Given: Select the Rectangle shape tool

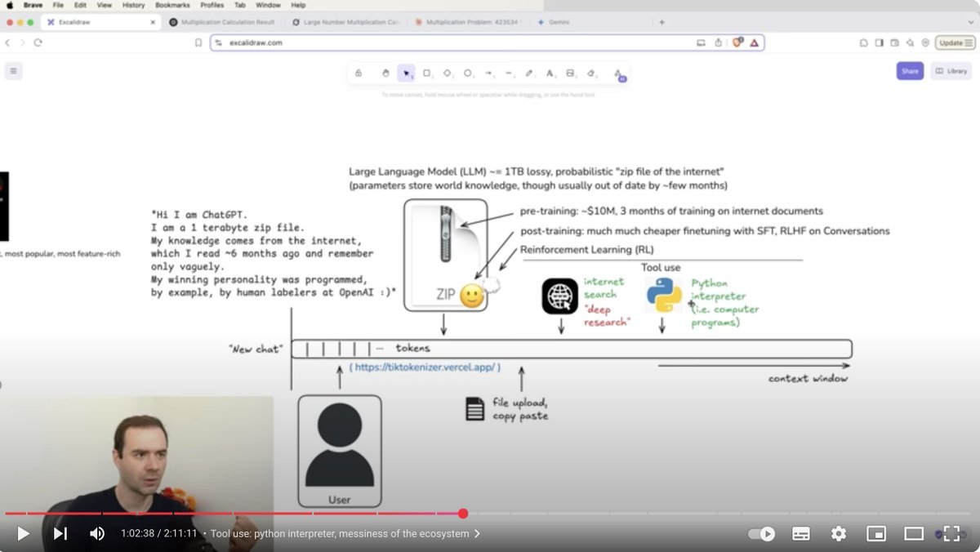Looking at the screenshot, I should [x=426, y=73].
